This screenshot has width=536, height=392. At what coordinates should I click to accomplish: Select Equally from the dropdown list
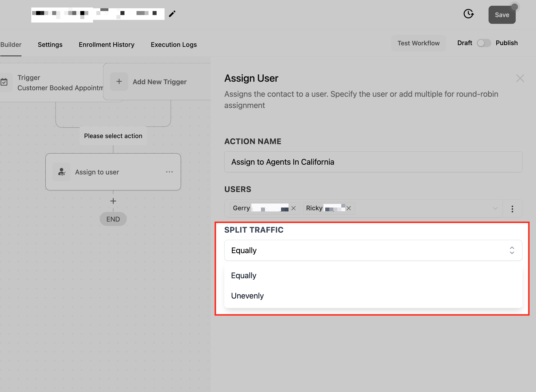pos(244,275)
